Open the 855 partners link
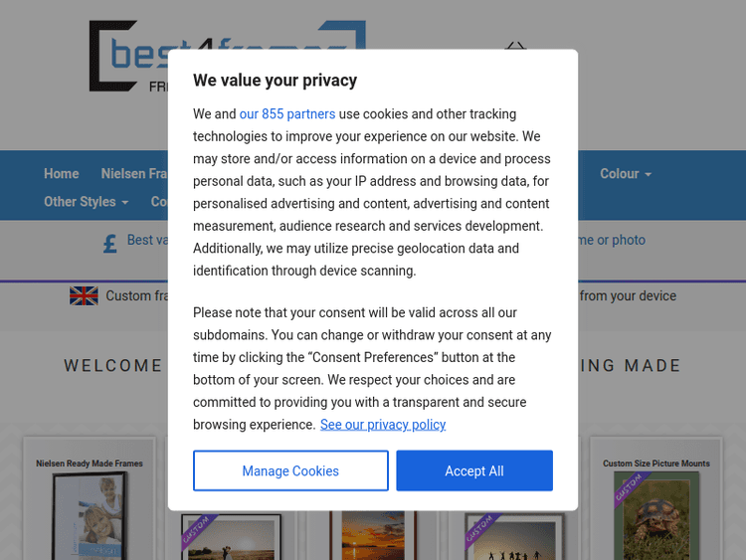 [x=287, y=114]
